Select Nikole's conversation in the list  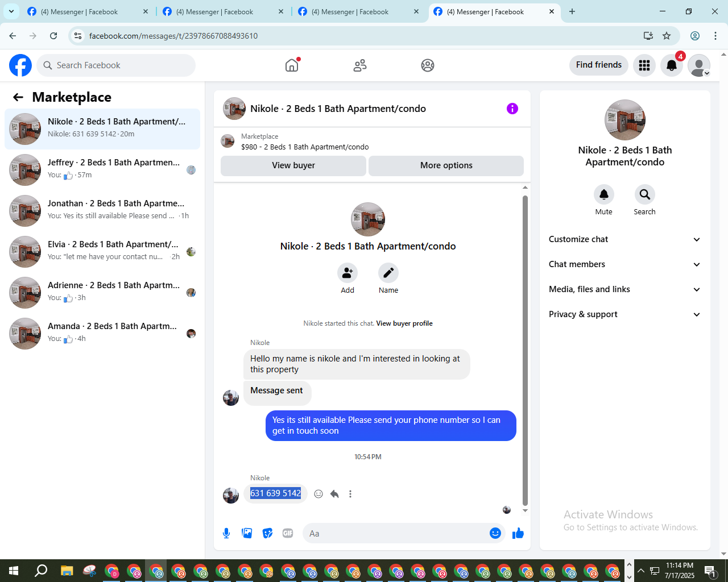tap(102, 129)
